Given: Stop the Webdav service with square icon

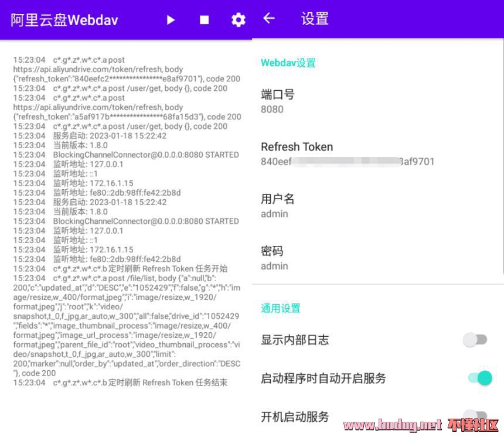Looking at the screenshot, I should tap(204, 21).
